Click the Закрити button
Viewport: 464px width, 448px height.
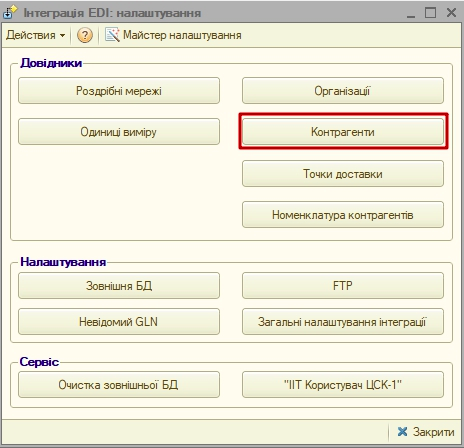click(426, 432)
